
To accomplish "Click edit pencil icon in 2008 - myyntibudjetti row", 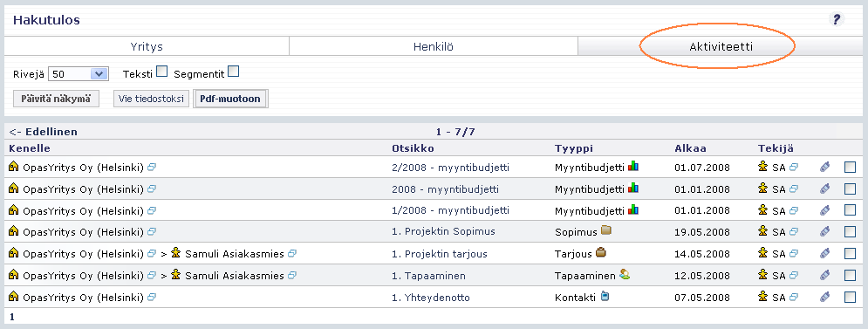I will [x=825, y=189].
